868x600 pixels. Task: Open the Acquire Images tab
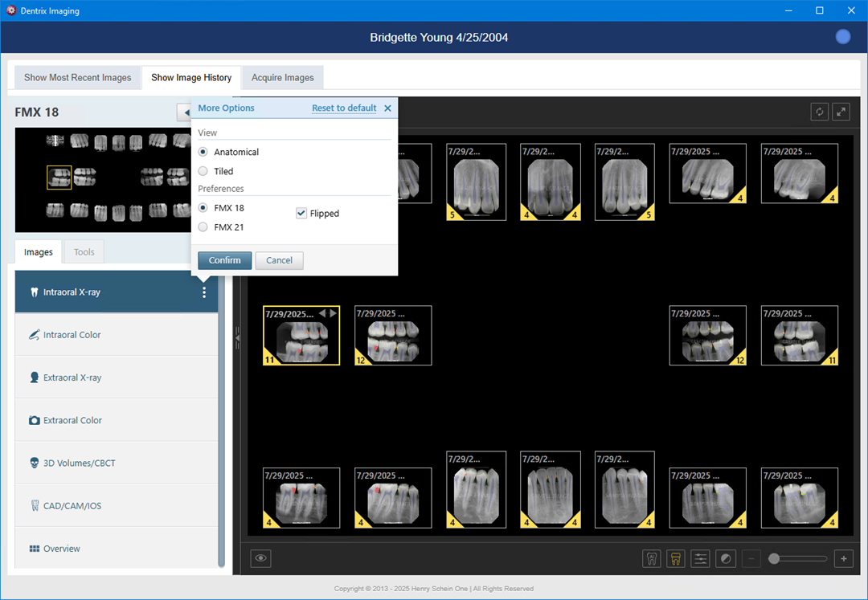point(282,77)
